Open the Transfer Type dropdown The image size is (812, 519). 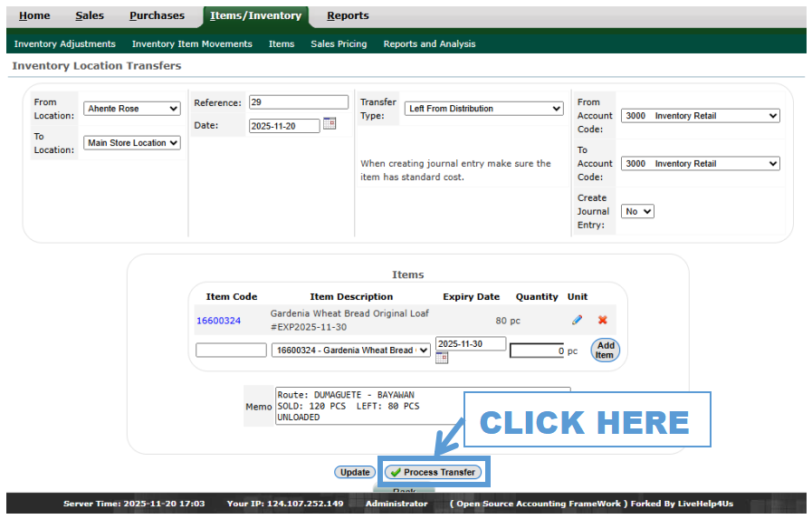[483, 109]
